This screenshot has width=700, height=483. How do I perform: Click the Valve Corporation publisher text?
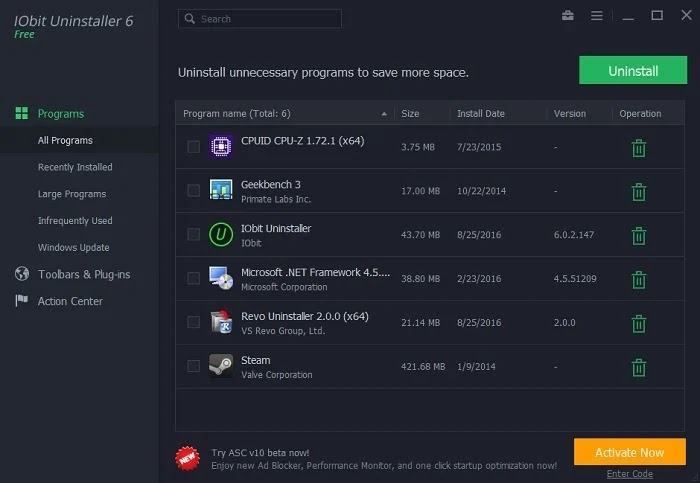tap(276, 375)
